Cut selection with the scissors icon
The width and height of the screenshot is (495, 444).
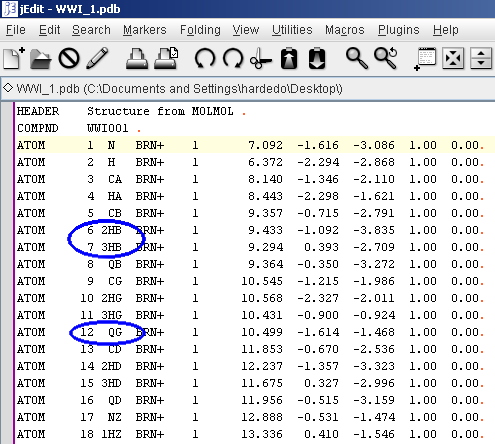point(261,59)
